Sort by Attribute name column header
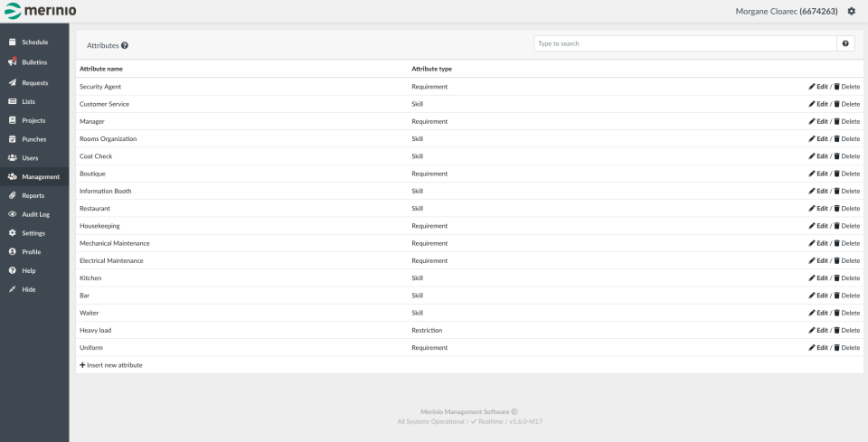868x442 pixels. coord(101,69)
